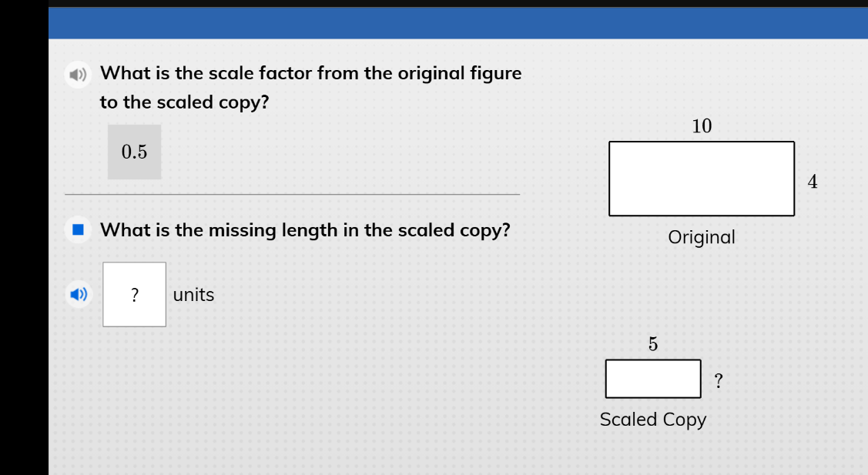
Task: Select the number 10 above the original rectangle
Action: [x=701, y=126]
